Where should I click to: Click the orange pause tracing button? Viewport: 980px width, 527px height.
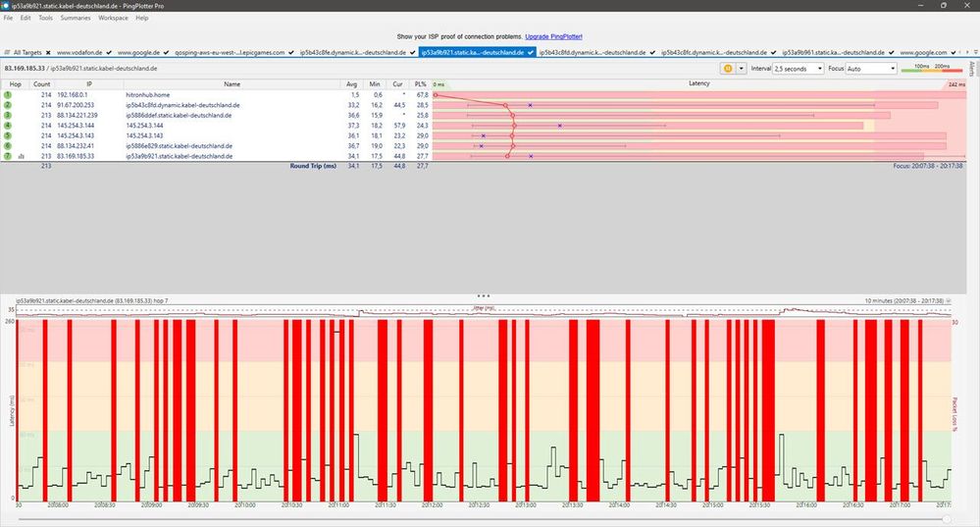727,69
